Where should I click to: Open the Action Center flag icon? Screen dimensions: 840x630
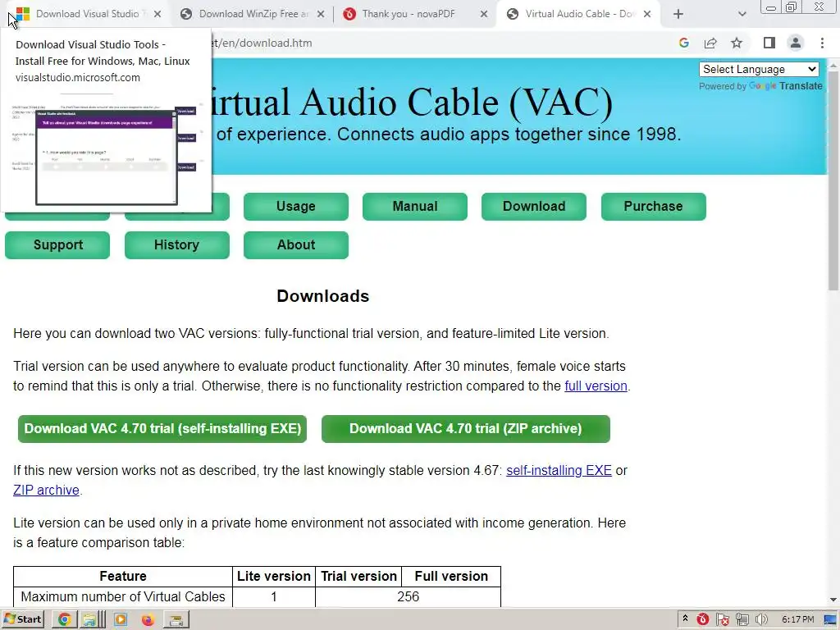pyautogui.click(x=722, y=620)
